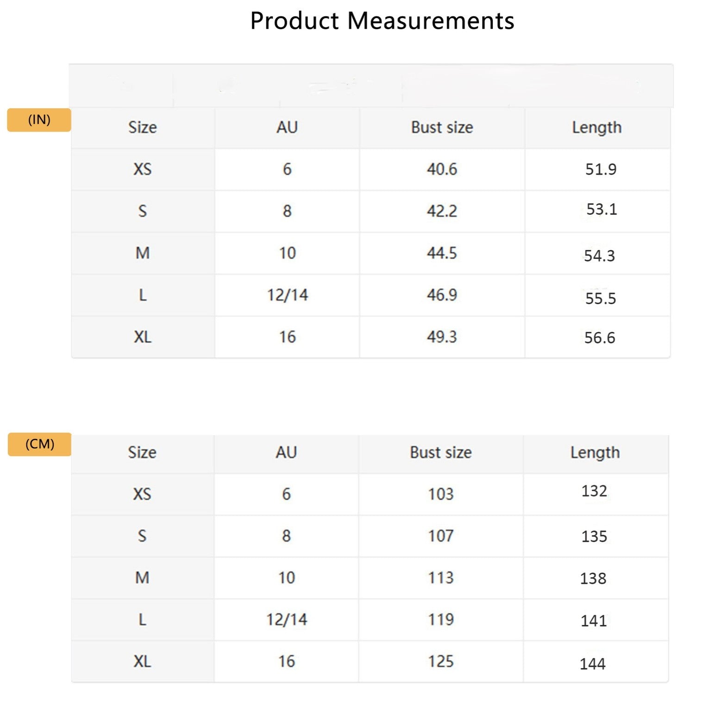Click the length value 135

pos(594,537)
